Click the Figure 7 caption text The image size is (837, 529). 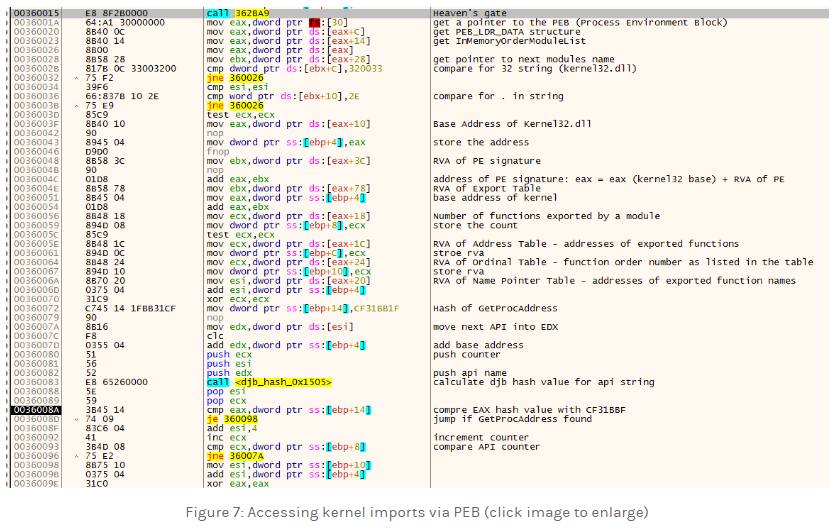417,512
